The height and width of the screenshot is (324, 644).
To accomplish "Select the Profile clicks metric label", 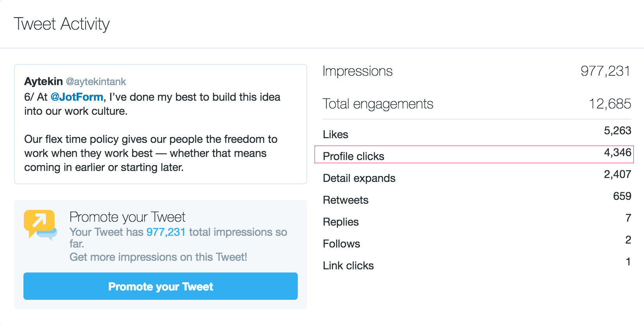I will (x=353, y=156).
